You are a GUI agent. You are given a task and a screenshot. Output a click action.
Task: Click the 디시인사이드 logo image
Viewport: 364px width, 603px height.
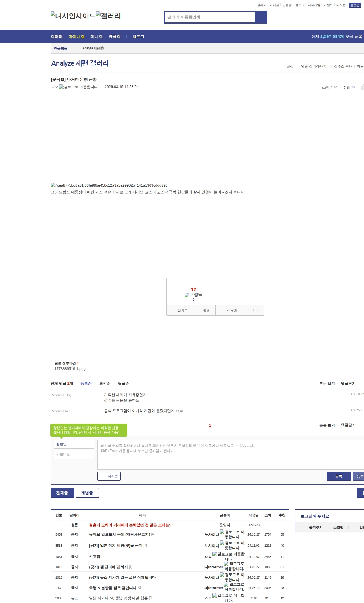(73, 16)
